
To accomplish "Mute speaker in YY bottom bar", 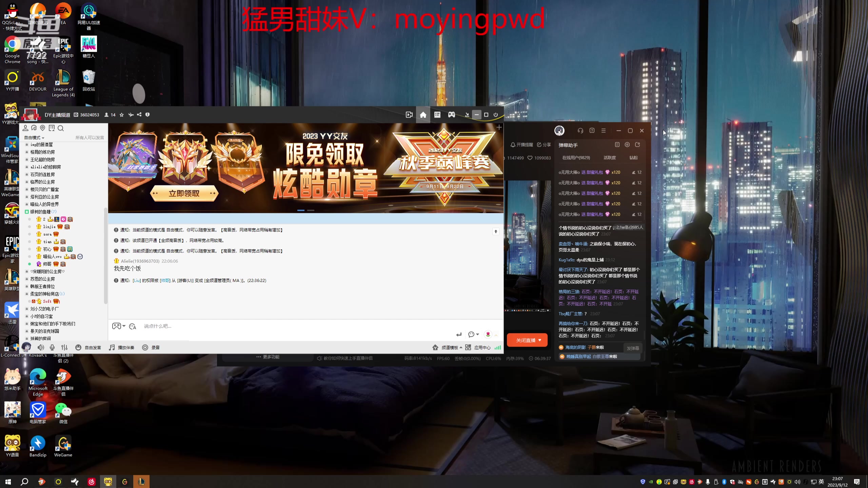I will click(x=41, y=347).
